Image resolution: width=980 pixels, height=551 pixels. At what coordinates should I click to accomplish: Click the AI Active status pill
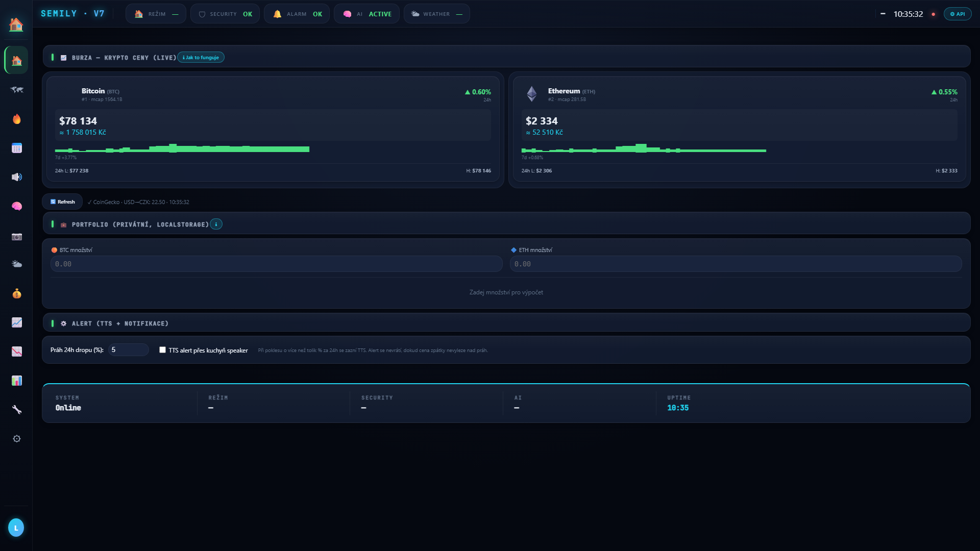366,14
